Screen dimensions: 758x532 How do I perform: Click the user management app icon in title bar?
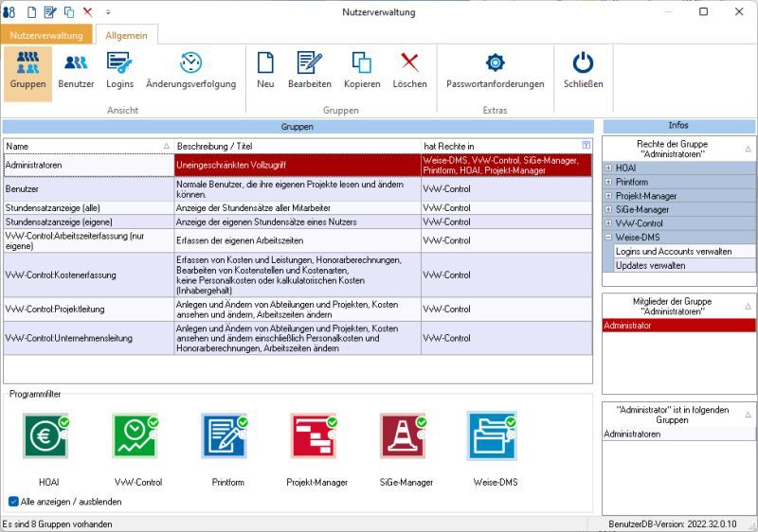pyautogui.click(x=9, y=11)
